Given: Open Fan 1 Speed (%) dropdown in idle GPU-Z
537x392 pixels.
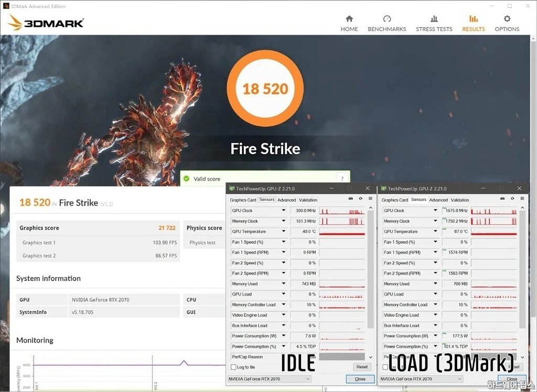Looking at the screenshot, I should tap(284, 242).
